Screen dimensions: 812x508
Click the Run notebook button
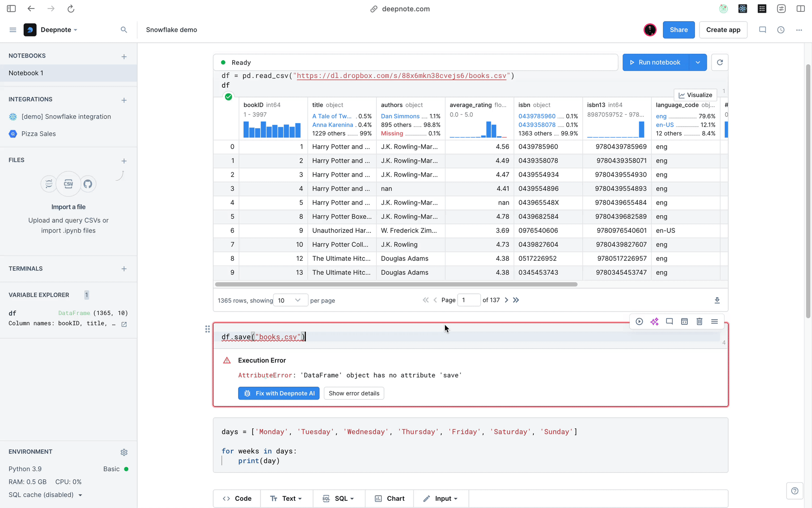point(659,62)
